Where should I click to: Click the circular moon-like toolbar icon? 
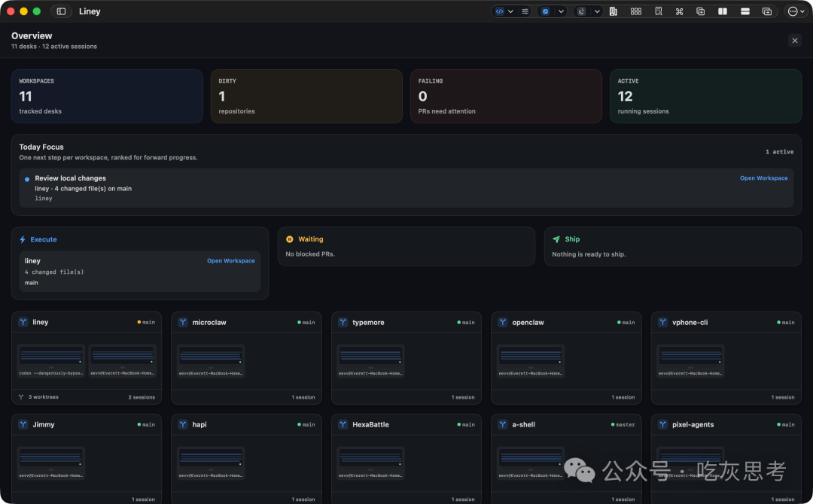pos(582,11)
